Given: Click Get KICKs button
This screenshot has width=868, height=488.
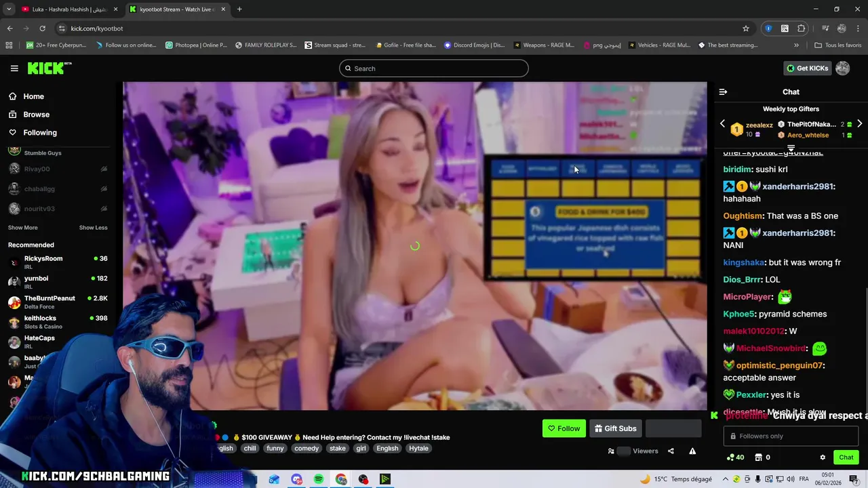Looking at the screenshot, I should (807, 68).
